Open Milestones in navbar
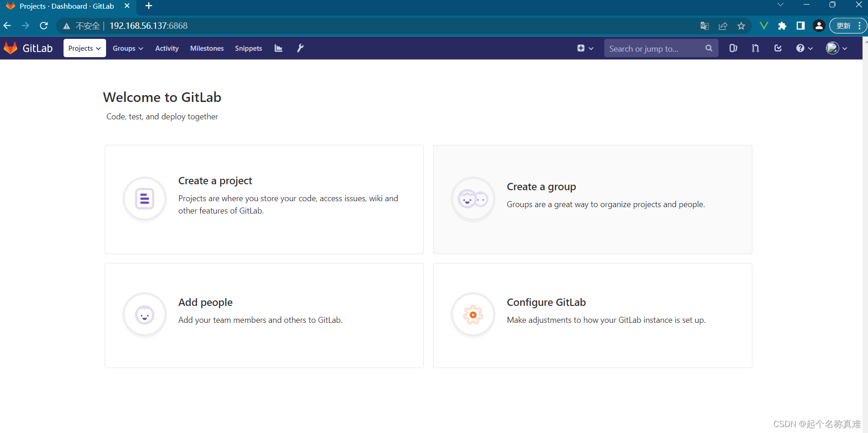Screen dimensions: 868x433 (207, 48)
